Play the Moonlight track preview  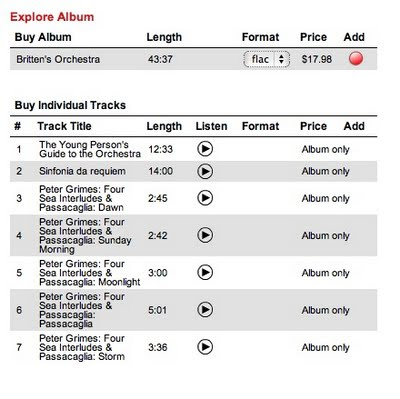(x=205, y=272)
